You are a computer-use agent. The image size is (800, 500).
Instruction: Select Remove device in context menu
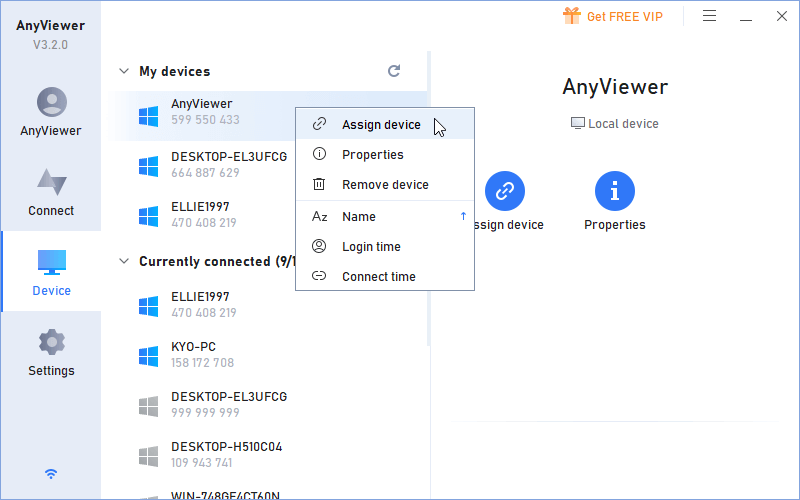(x=385, y=185)
